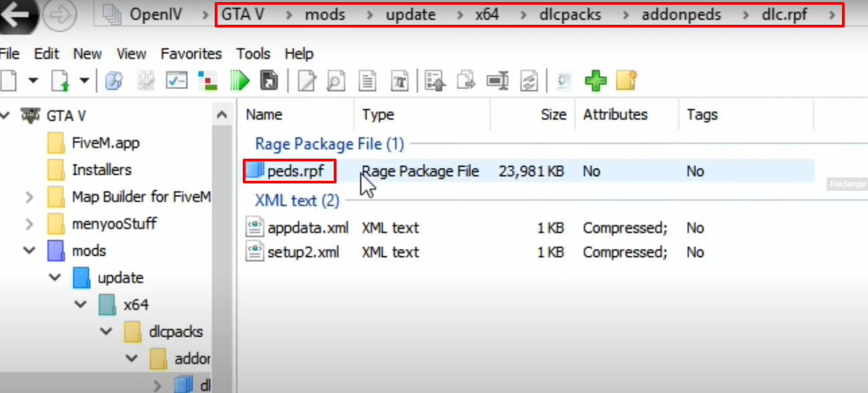The width and height of the screenshot is (868, 393).
Task: Click the page with pencil edit icon
Action: pyautogui.click(x=306, y=81)
